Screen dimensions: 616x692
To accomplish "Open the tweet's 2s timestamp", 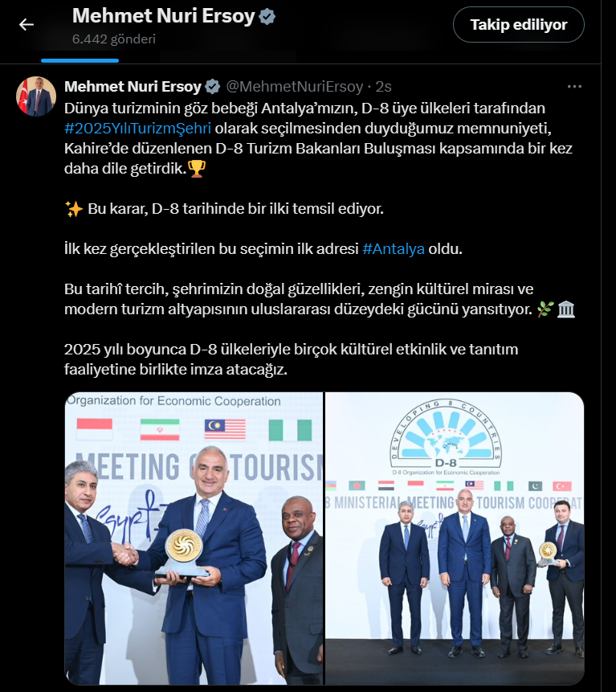I will click(x=383, y=87).
